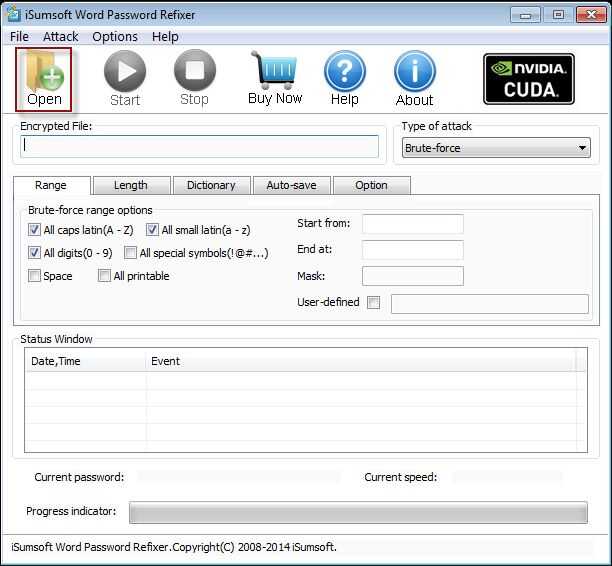612x566 pixels.
Task: Click the NVIDIA CUDA badge
Action: pos(529,79)
